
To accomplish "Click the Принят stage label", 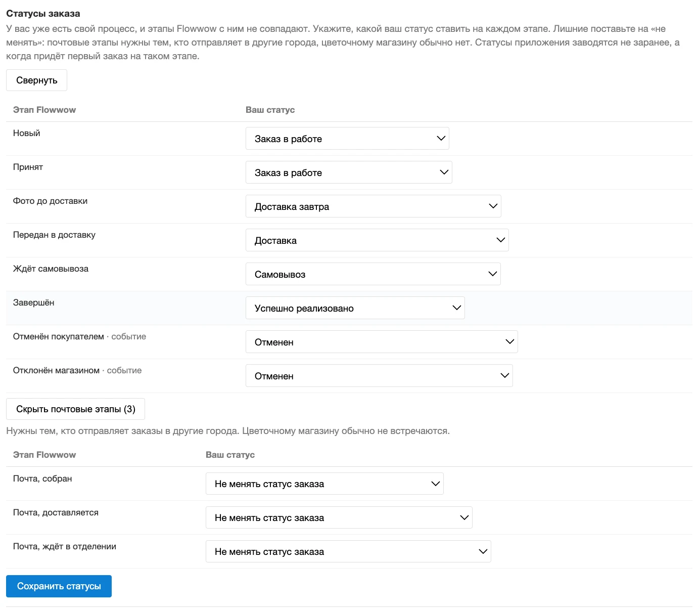I will (x=28, y=167).
